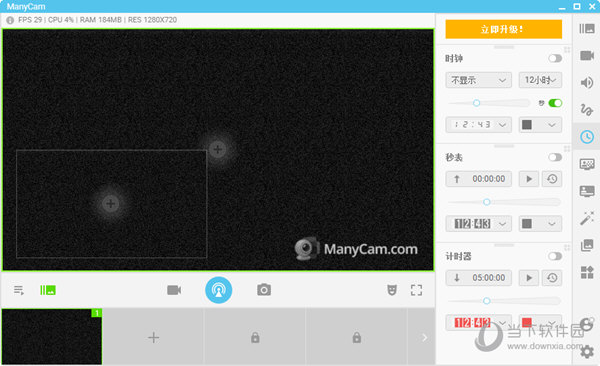
Task: Open the Apps grid icon in sidebar
Action: pos(587,272)
